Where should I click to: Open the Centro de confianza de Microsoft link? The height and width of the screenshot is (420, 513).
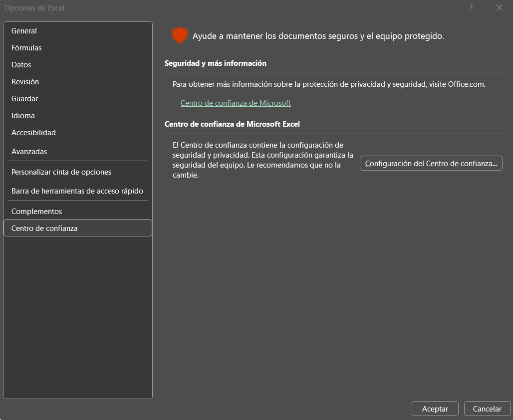236,103
